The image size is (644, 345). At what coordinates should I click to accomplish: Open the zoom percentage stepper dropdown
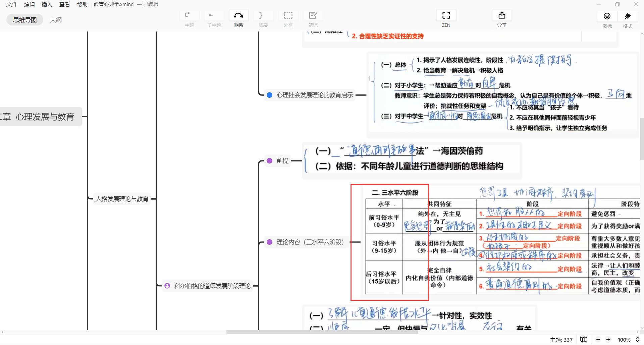638,340
